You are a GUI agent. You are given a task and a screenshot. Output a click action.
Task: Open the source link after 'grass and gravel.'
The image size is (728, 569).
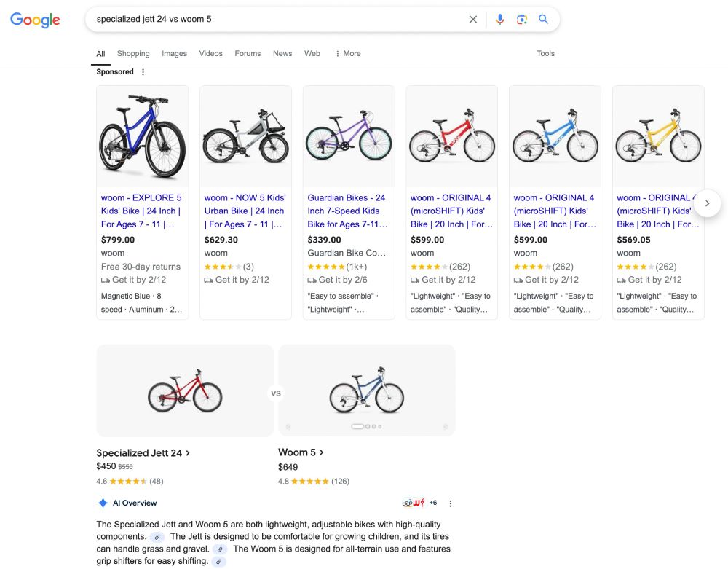tap(220, 549)
